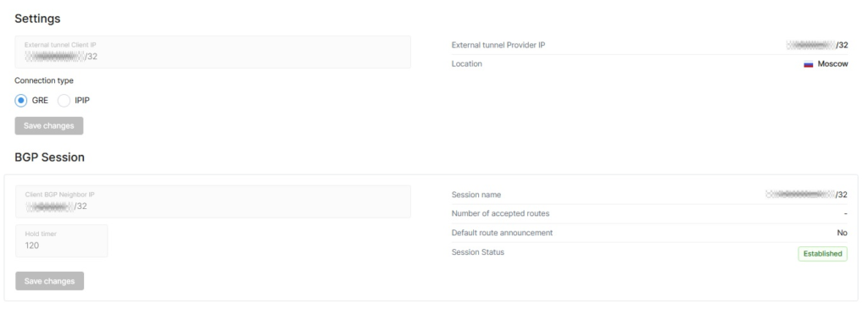Click the BGP Session section heading

(50, 157)
